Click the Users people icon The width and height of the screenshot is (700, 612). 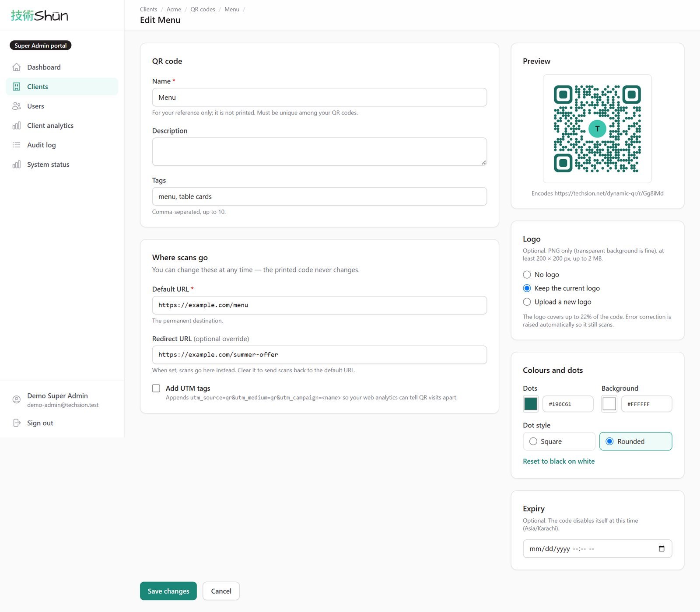[x=17, y=106]
